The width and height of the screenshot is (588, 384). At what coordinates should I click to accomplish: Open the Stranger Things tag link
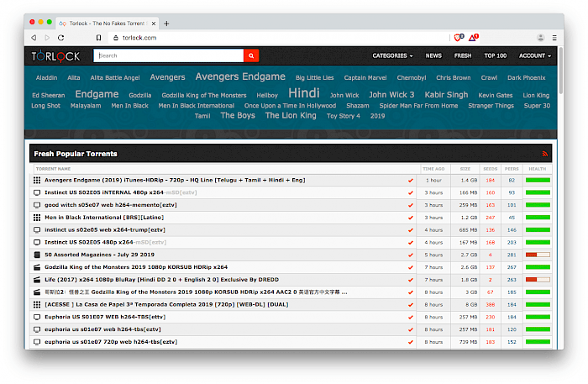click(x=491, y=106)
